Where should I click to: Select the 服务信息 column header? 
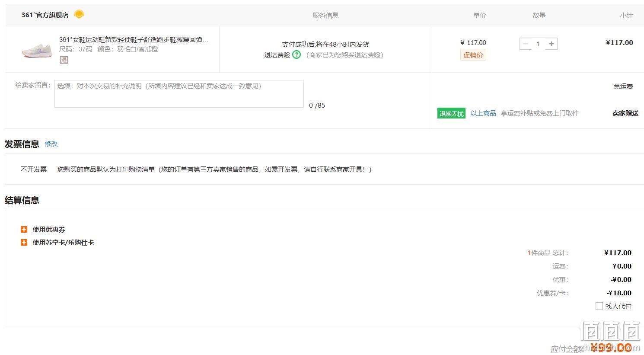[325, 15]
